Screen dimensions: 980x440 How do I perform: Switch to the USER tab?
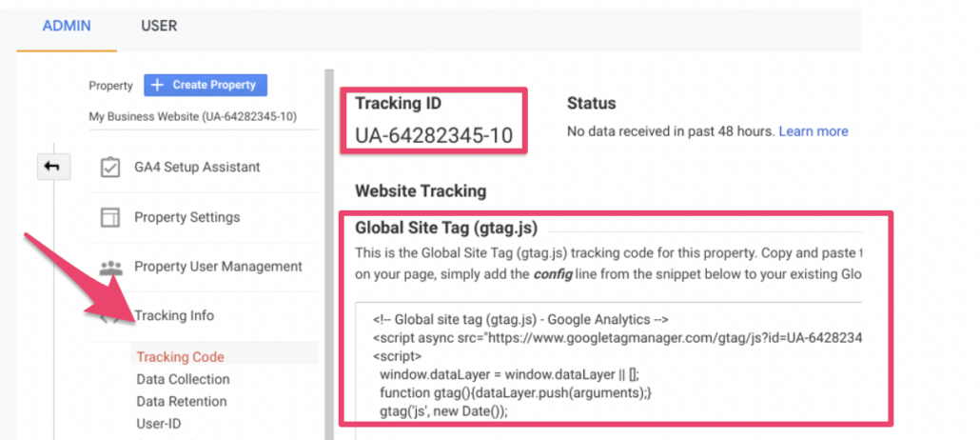(x=158, y=26)
